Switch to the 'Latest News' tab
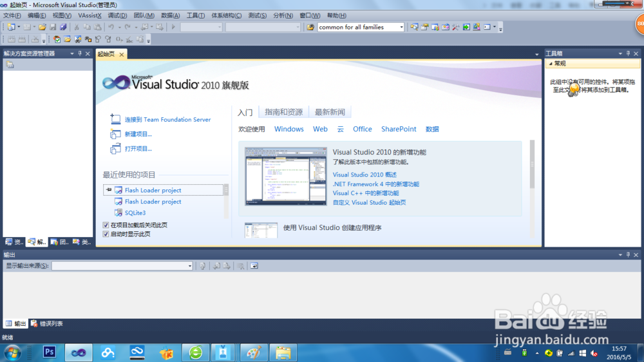Viewport: 644px width, 362px height. 330,112
